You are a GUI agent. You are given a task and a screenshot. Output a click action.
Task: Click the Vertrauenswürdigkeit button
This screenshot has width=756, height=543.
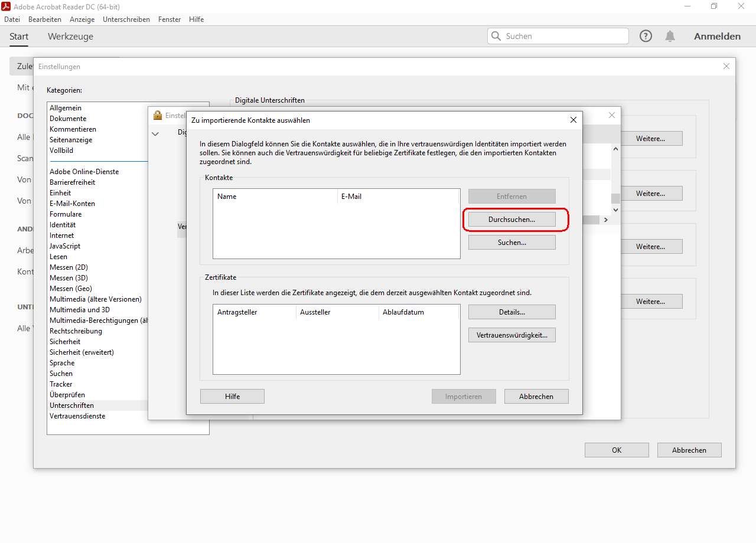tap(511, 335)
